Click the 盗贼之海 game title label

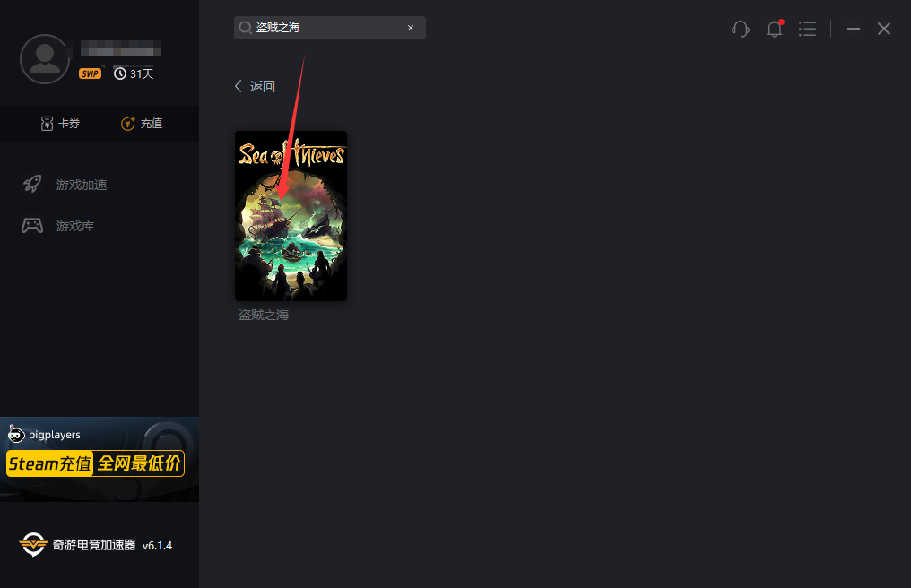264,315
